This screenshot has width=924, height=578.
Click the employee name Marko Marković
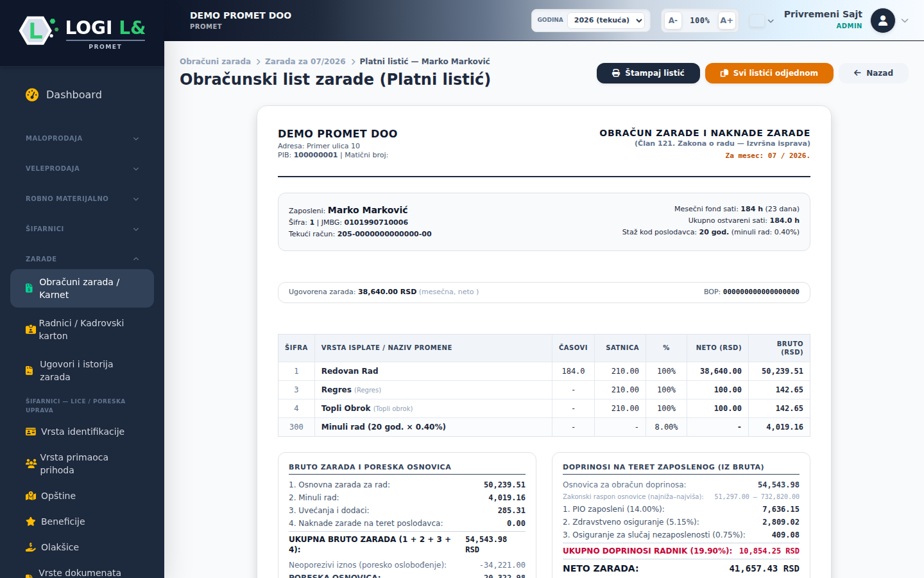[368, 210]
